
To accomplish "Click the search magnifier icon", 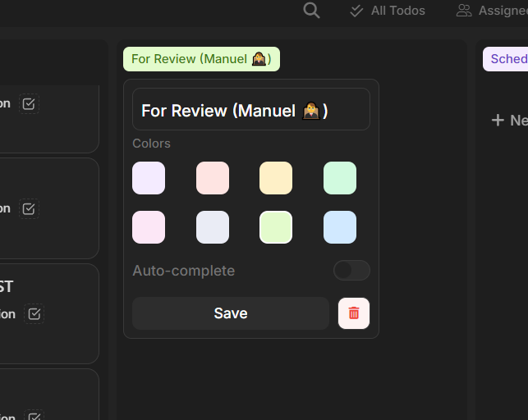I will 311,11.
